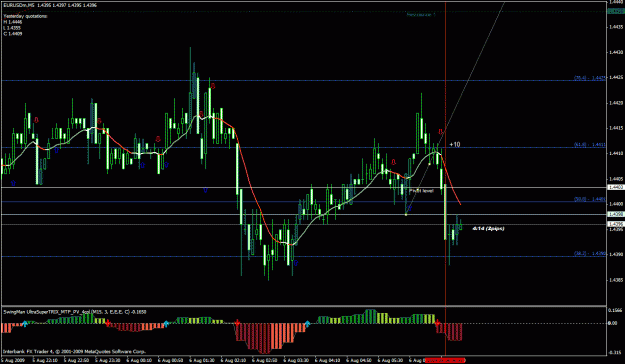Select the red cross signal near 5 Aug 23:30 in TRIX panel
This screenshot has width=625, height=364.
pos(108,323)
